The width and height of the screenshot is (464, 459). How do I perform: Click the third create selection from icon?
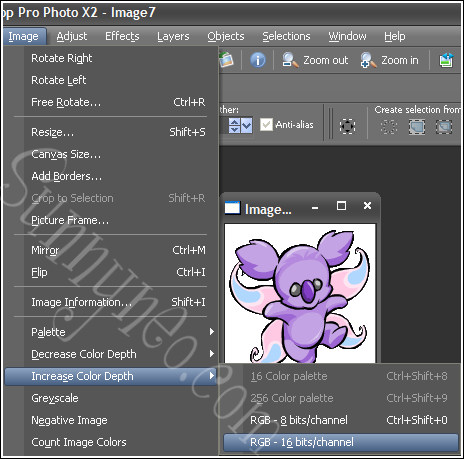pos(444,127)
